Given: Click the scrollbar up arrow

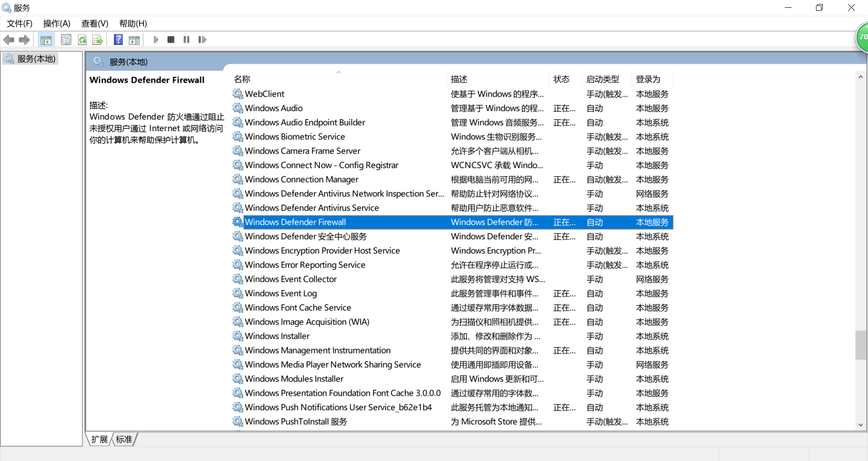Looking at the screenshot, I should coord(861,77).
